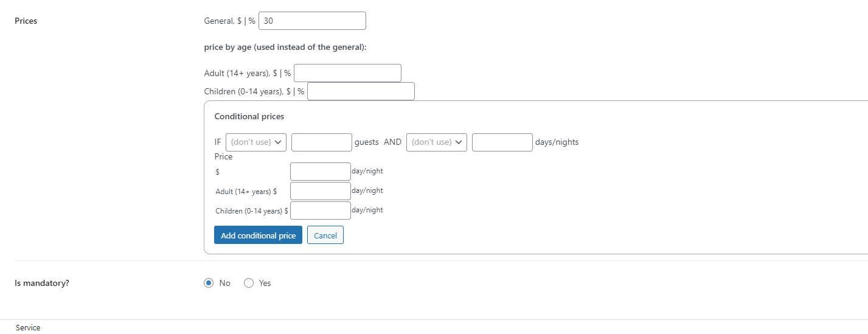Select No for Is mandatory
This screenshot has width=868, height=334.
(x=209, y=283)
